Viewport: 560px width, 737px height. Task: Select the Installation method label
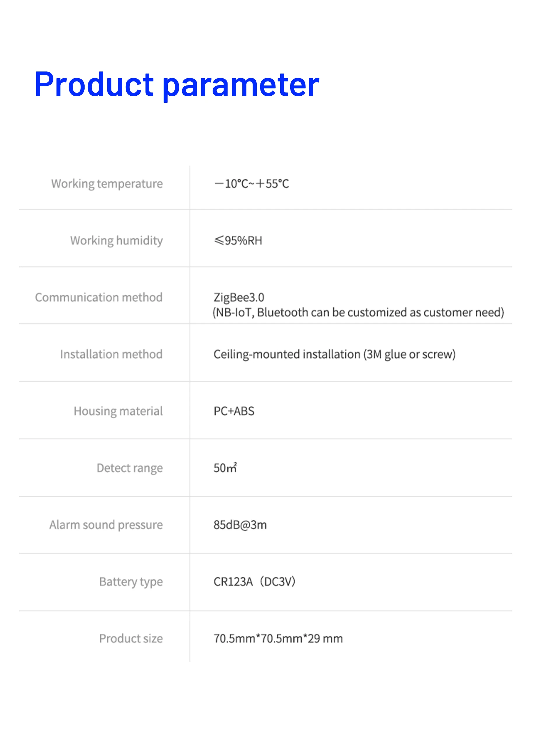pyautogui.click(x=111, y=354)
